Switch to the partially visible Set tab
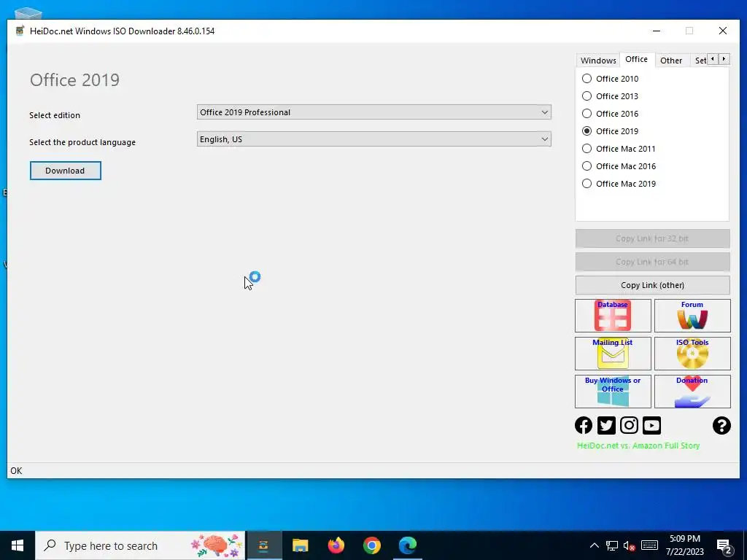Image resolution: width=747 pixels, height=560 pixels. 700,61
